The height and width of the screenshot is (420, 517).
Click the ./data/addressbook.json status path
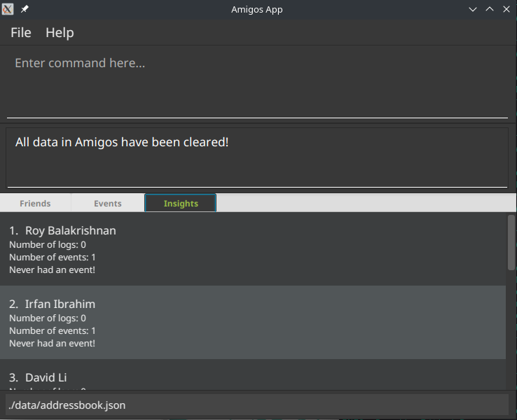point(67,405)
